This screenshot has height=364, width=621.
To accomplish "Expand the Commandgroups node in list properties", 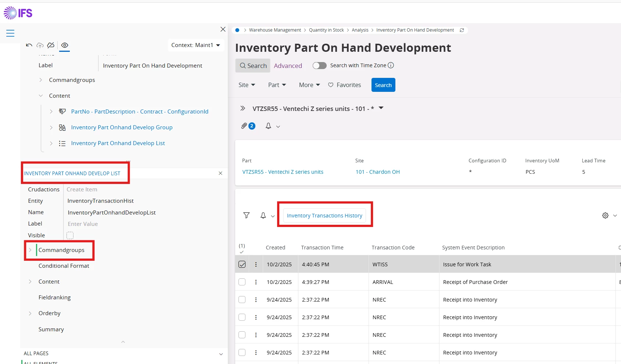I will pos(30,250).
